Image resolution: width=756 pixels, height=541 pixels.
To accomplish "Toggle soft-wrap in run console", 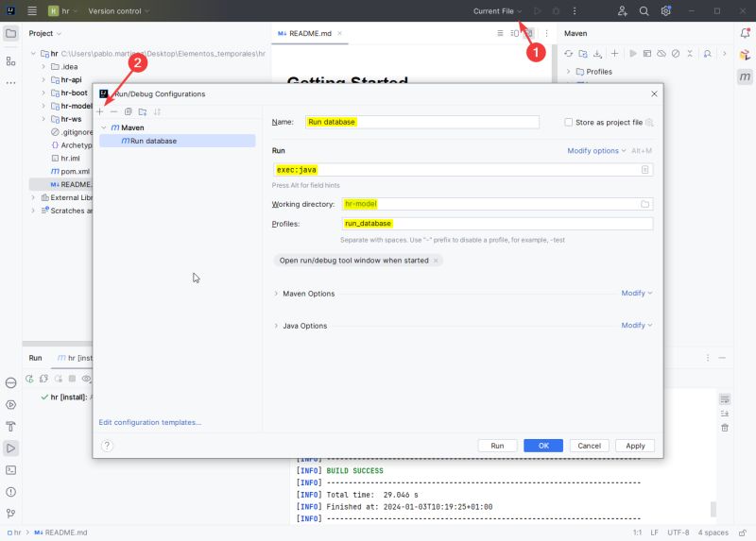I will 725,399.
